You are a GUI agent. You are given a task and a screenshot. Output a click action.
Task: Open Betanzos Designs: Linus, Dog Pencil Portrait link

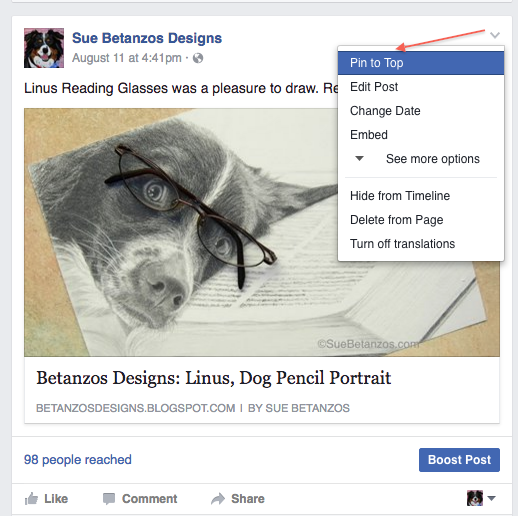pos(213,378)
